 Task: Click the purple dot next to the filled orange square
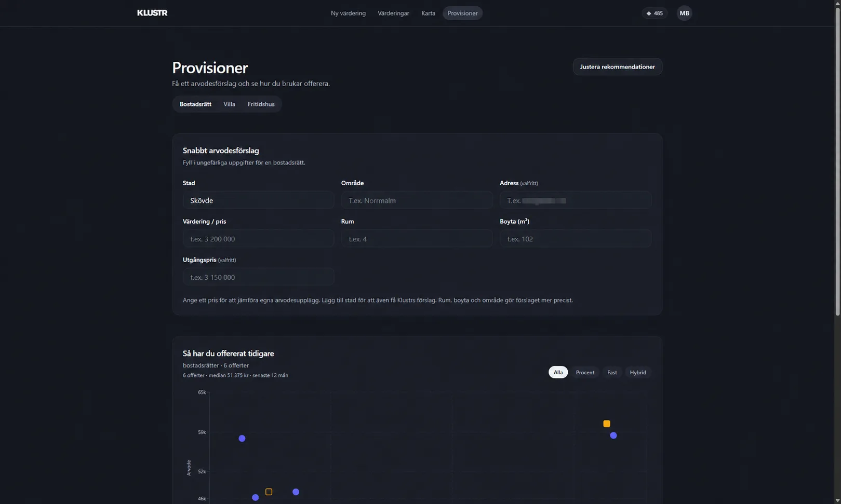tap(613, 435)
